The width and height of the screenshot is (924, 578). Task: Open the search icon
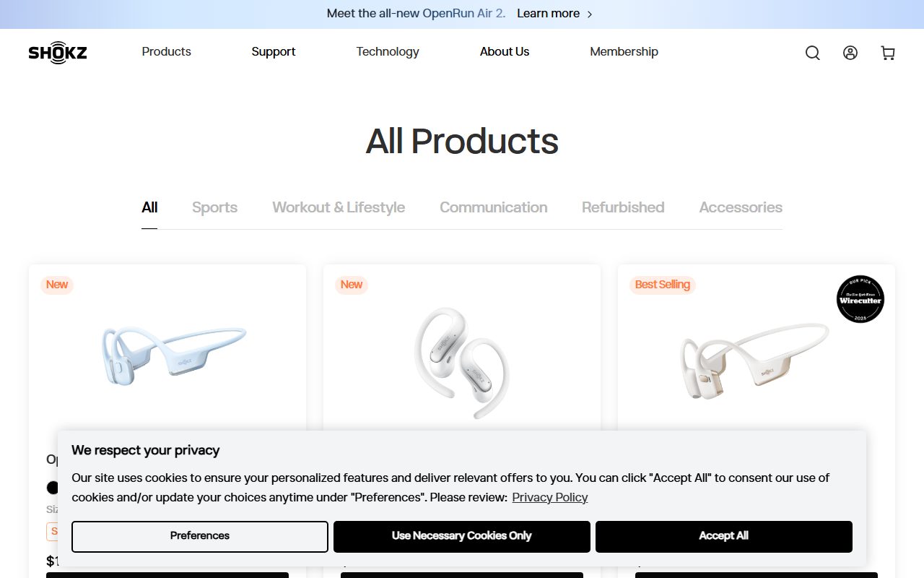[x=813, y=53]
